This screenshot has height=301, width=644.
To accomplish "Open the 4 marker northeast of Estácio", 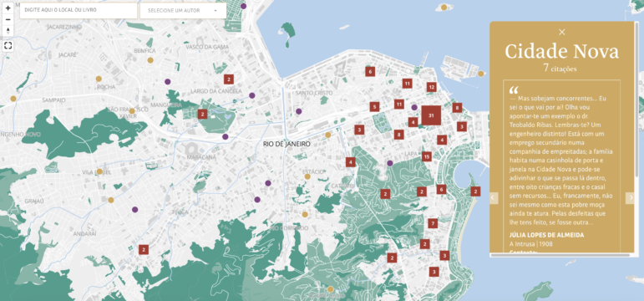I will [350, 162].
